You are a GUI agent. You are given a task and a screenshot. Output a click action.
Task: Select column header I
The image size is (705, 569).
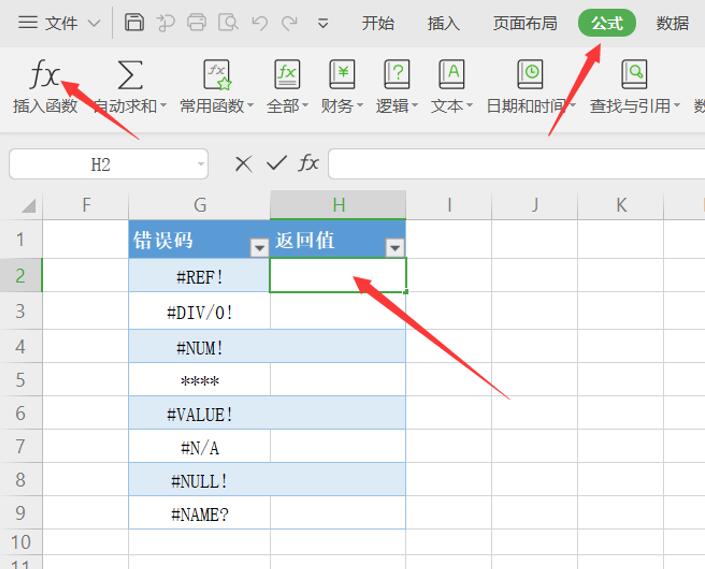pyautogui.click(x=449, y=205)
